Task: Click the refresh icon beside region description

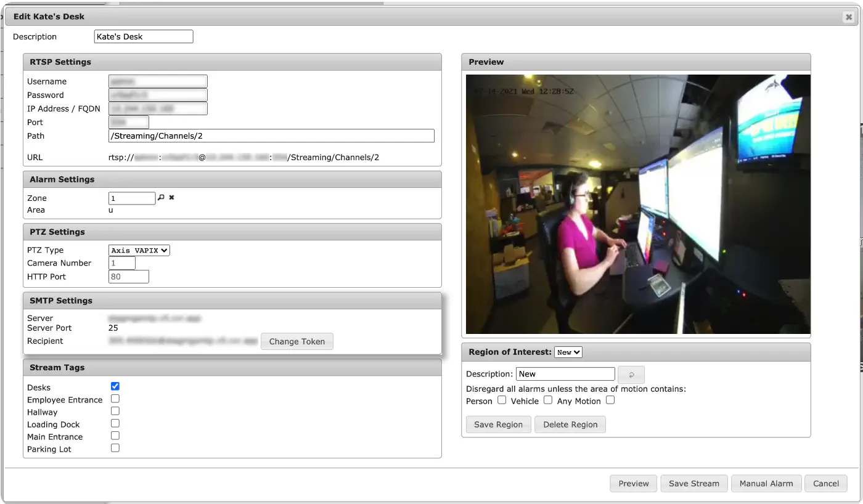Action: pyautogui.click(x=631, y=374)
